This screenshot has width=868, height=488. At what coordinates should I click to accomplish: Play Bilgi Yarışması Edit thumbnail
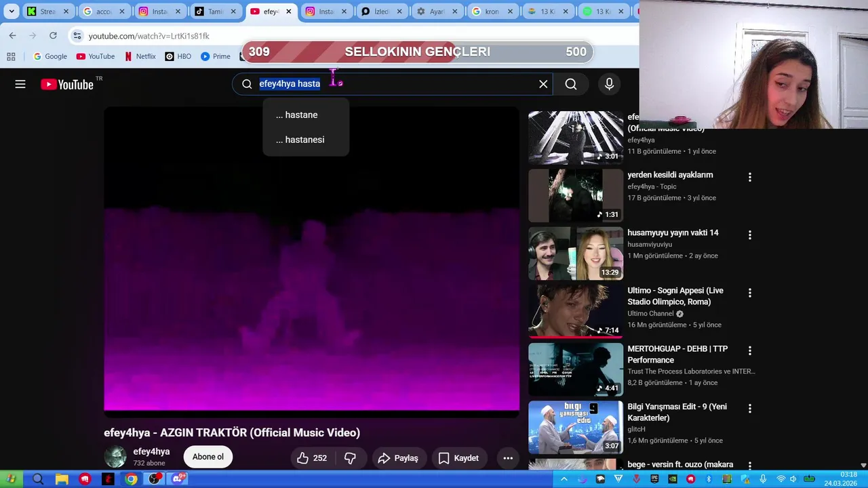(576, 427)
